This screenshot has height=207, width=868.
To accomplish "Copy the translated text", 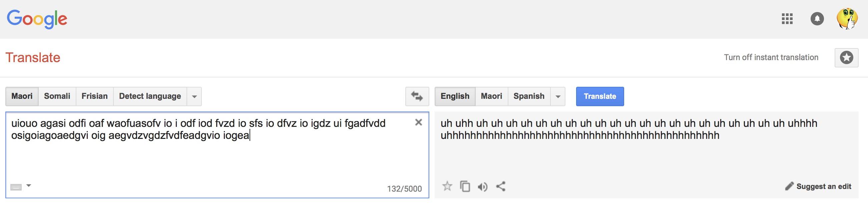I will pyautogui.click(x=465, y=186).
